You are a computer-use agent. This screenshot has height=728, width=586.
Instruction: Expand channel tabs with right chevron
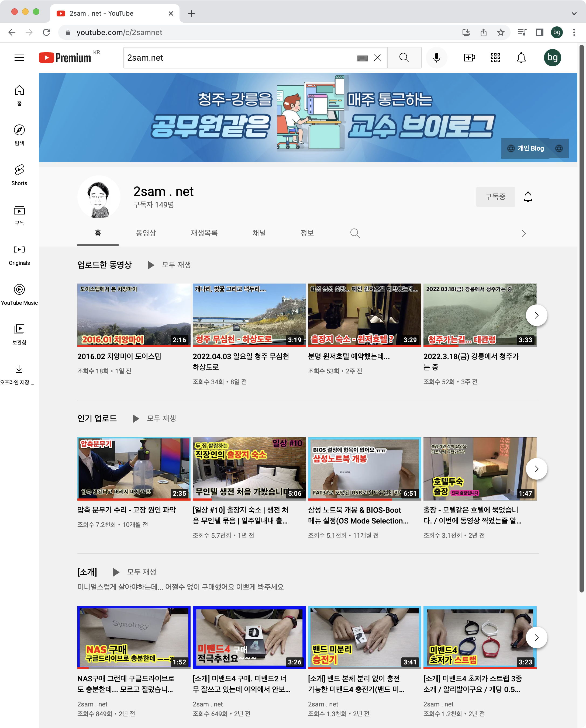pyautogui.click(x=523, y=233)
